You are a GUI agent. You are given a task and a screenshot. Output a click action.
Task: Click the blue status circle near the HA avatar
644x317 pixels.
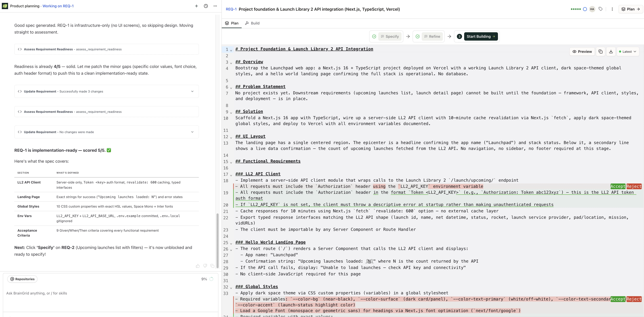pos(585,9)
